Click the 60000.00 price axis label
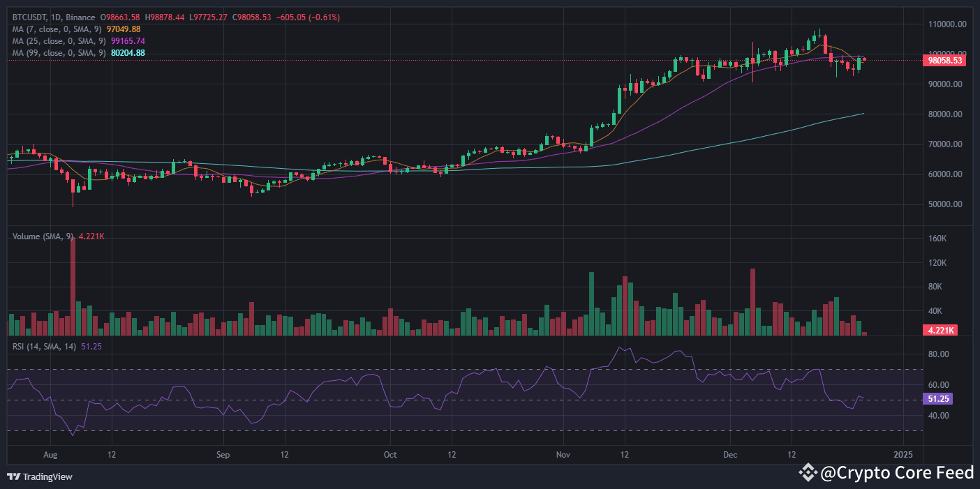Viewport: 980px width, 489px height. 946,174
